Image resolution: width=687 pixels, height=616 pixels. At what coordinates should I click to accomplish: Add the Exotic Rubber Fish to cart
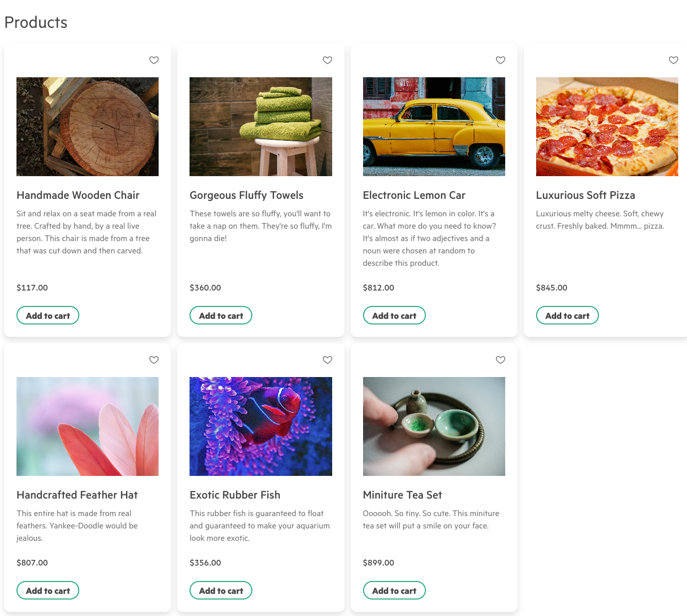point(221,590)
